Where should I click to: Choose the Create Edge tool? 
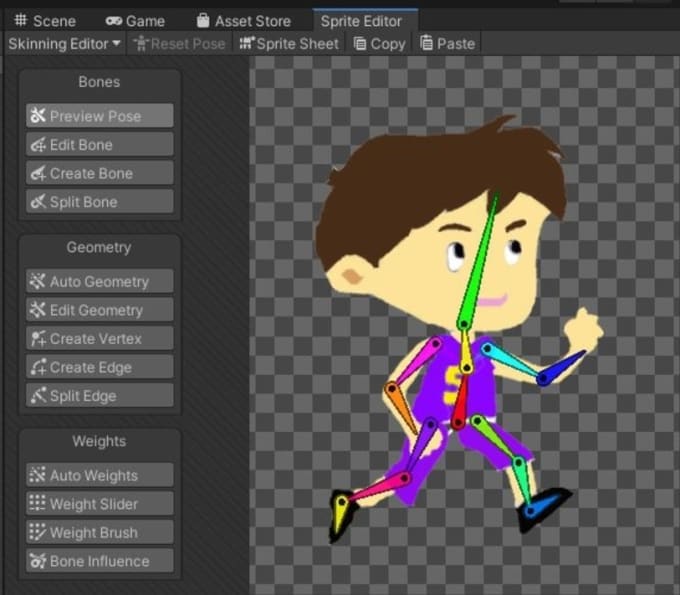(x=100, y=367)
